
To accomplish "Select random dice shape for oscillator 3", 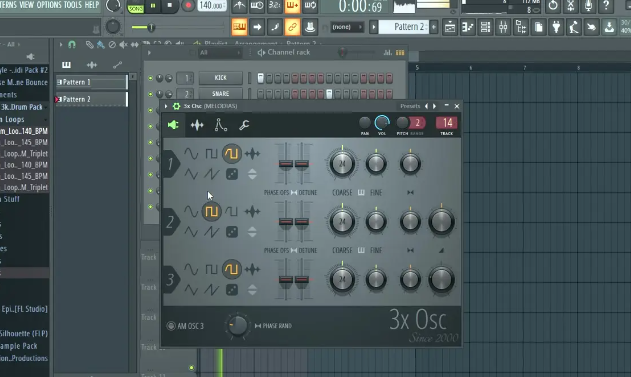I will [232, 290].
